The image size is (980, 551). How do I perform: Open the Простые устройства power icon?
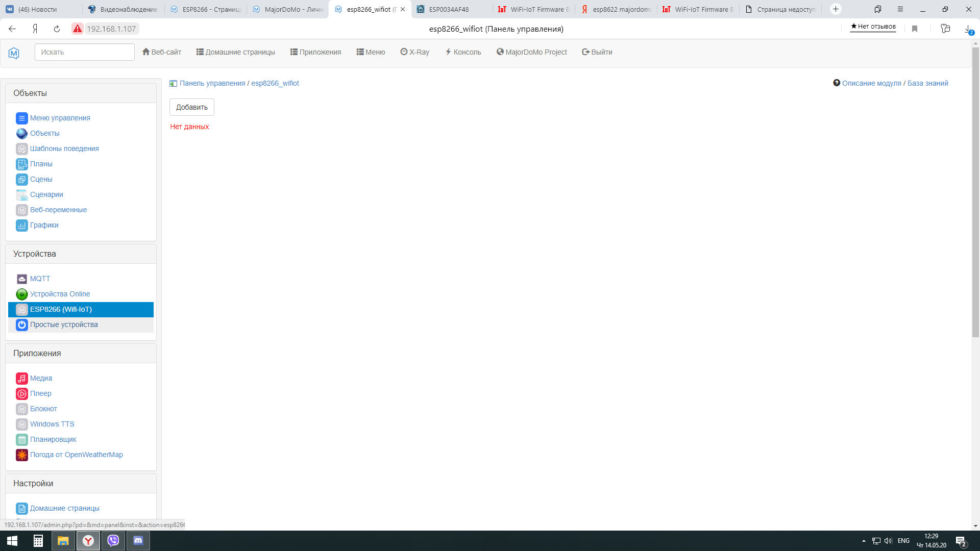click(x=21, y=325)
